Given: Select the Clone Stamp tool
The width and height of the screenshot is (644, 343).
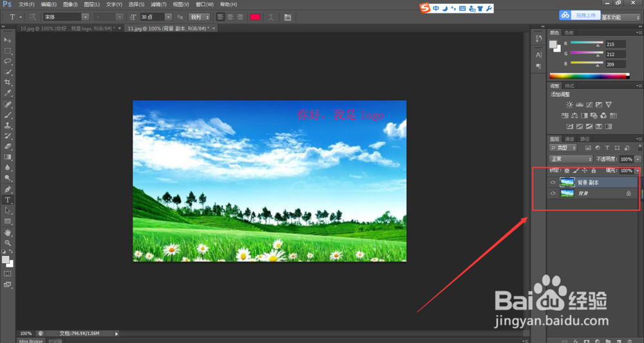Looking at the screenshot, I should click(7, 126).
